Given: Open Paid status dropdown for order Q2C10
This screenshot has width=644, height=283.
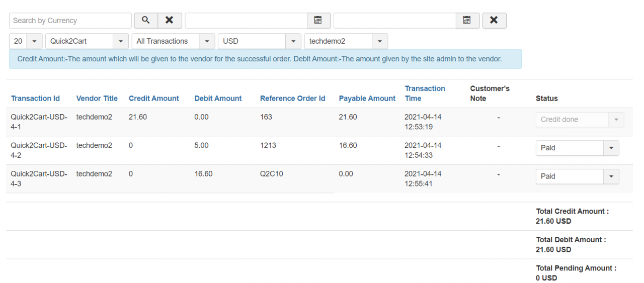Looking at the screenshot, I should point(577,176).
